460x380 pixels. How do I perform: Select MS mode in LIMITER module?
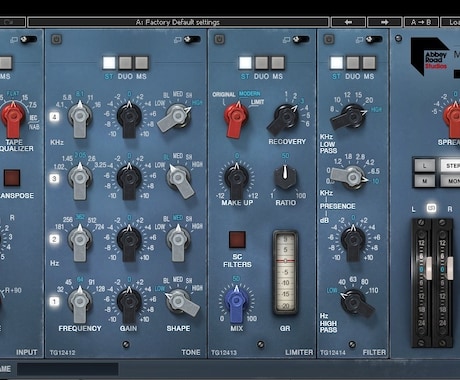pyautogui.click(x=278, y=62)
